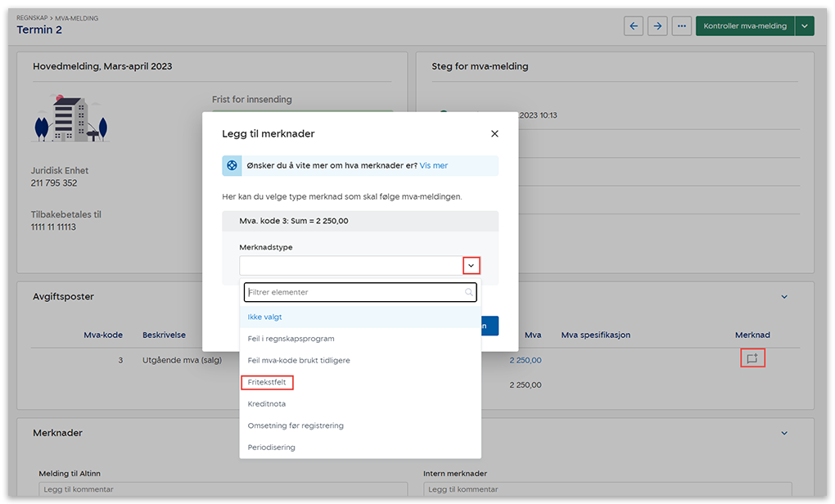Screen dimensions: 835x504
Task: Open the three-dot more options menu
Action: (x=681, y=26)
